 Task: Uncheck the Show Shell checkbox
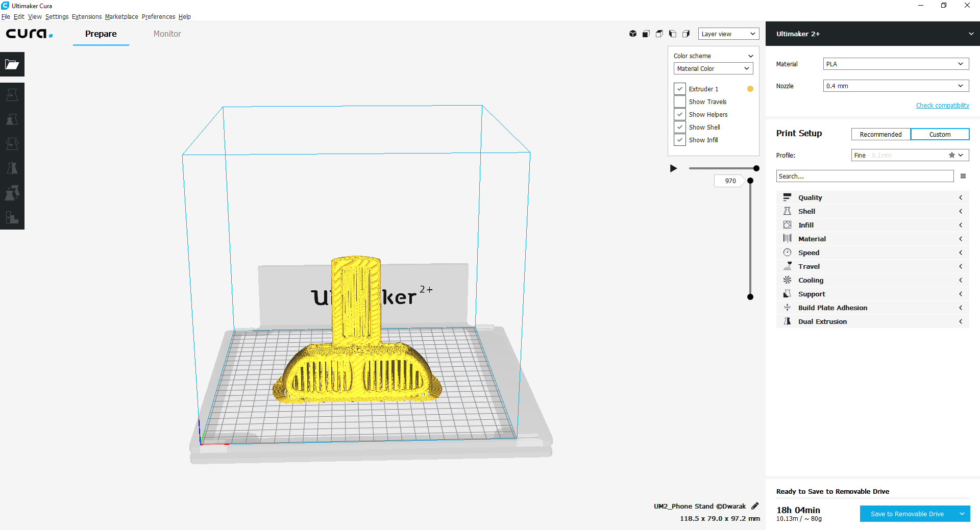pyautogui.click(x=680, y=127)
